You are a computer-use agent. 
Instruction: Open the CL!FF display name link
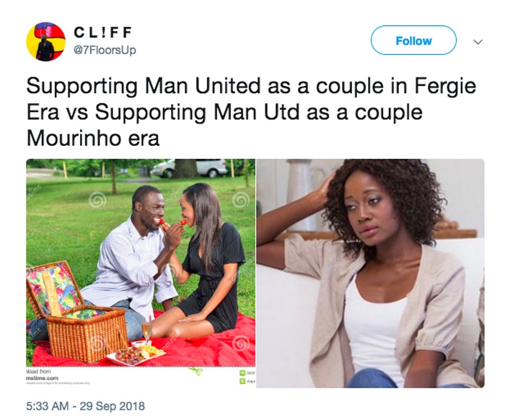pos(102,32)
